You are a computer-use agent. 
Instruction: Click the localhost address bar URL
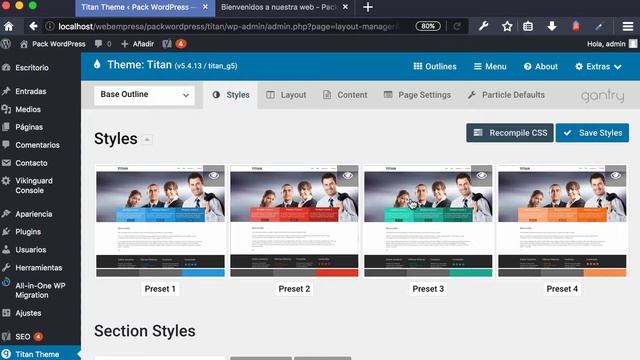[228, 27]
